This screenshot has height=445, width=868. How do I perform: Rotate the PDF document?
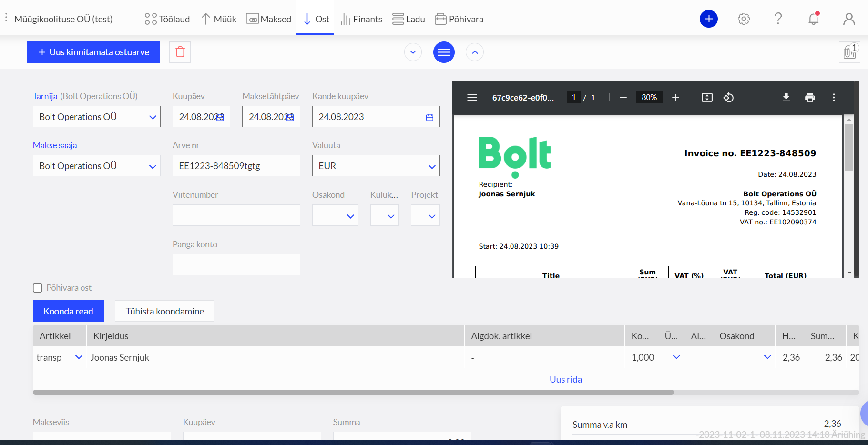pos(728,98)
